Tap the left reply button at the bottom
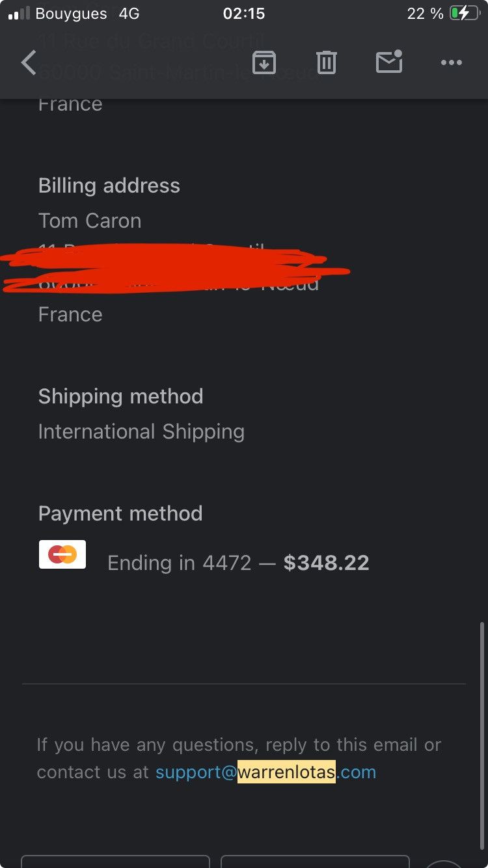488x868 pixels. (115, 861)
